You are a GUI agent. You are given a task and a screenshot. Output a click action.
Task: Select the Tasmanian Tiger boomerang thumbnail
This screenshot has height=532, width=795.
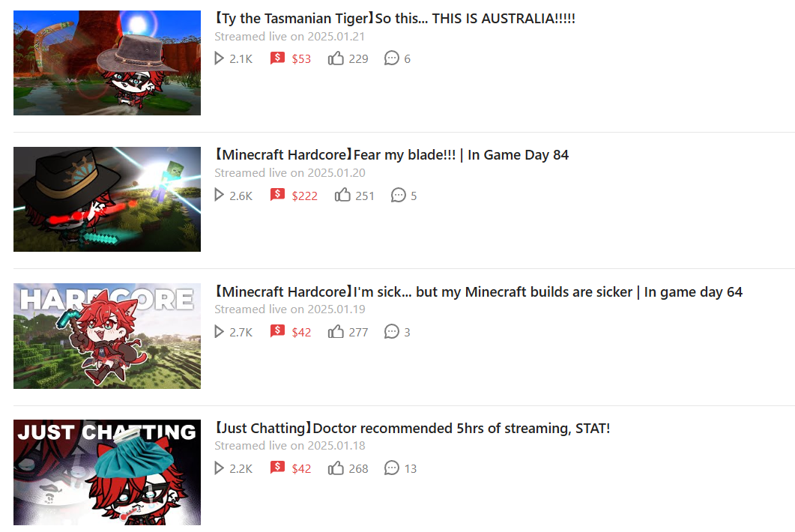point(107,63)
